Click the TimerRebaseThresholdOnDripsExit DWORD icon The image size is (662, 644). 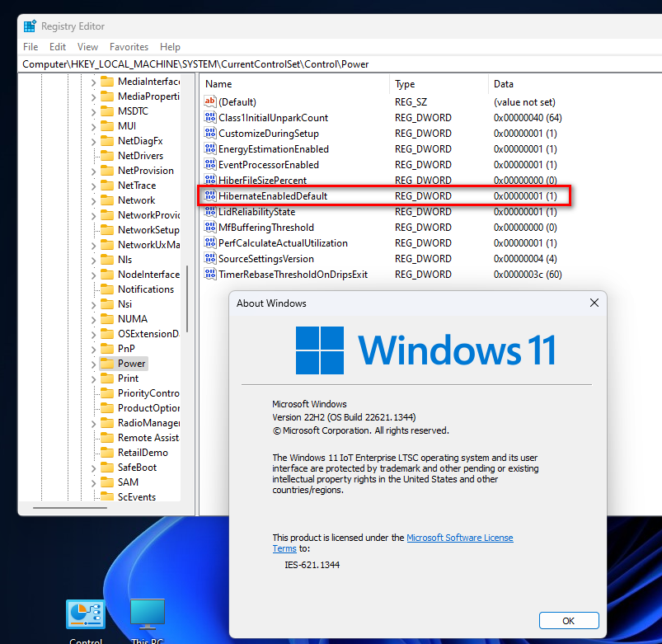point(210,274)
